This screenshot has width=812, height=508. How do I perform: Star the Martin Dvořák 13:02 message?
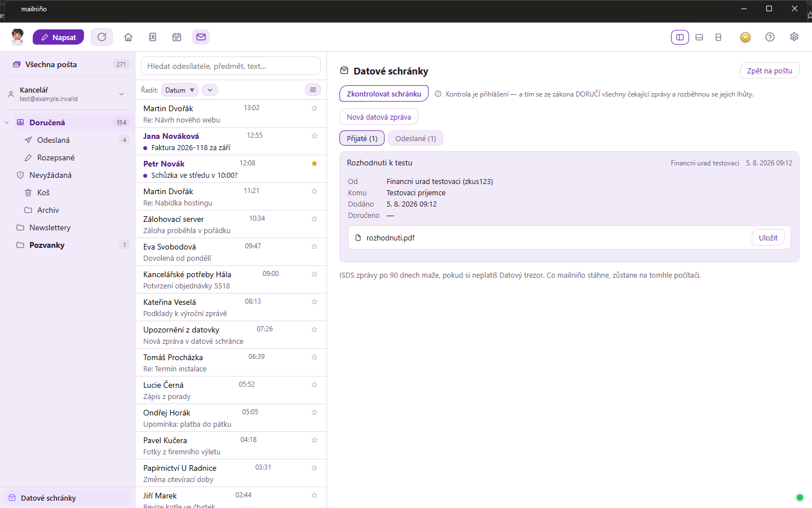point(315,108)
